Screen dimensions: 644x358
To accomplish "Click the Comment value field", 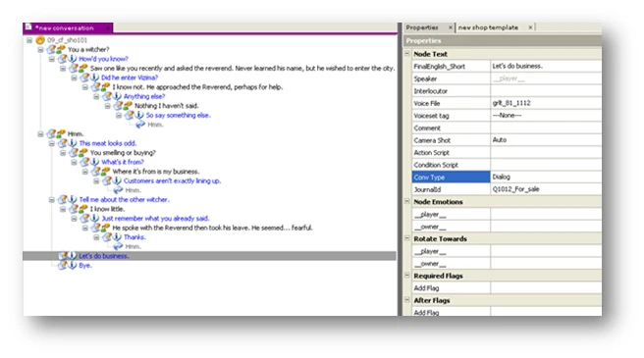I will (546, 128).
